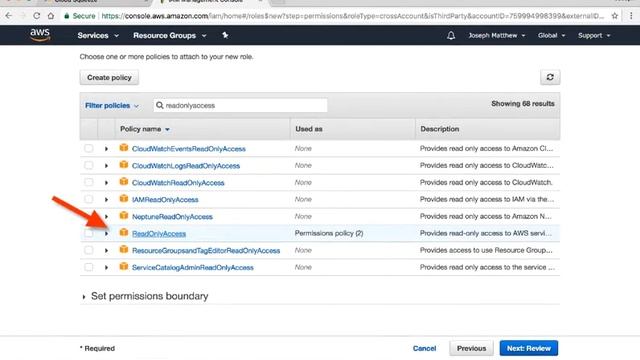Viewport: 640px width, 360px height.
Task: Expand the ServiceCatalogAdminReadOnlyAccess row details
Action: coord(106,268)
